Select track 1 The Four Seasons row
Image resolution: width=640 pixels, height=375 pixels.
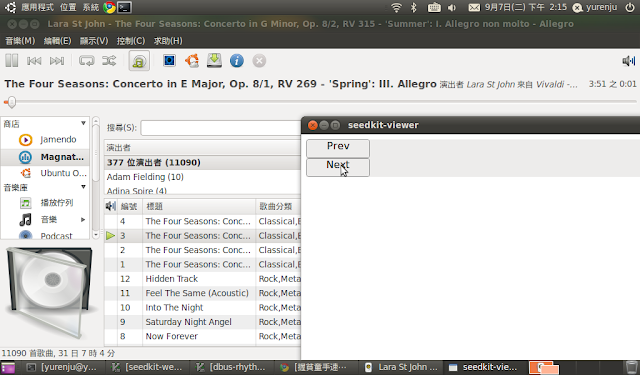point(203,264)
